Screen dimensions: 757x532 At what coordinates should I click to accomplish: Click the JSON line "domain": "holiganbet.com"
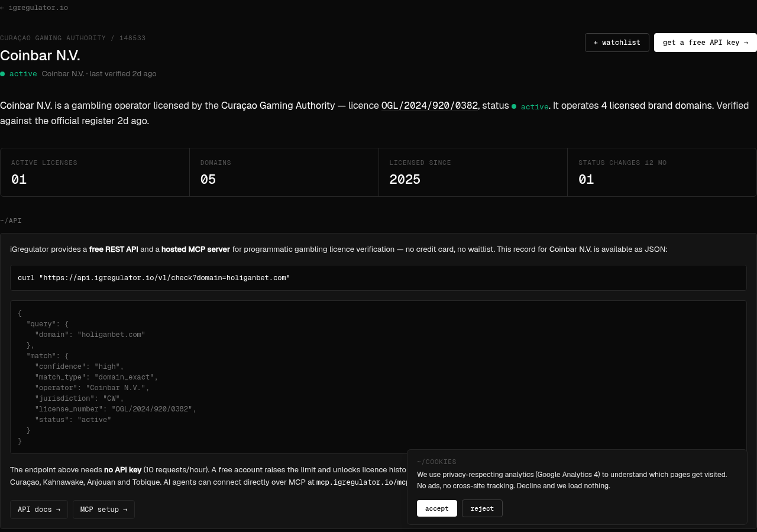coord(90,335)
